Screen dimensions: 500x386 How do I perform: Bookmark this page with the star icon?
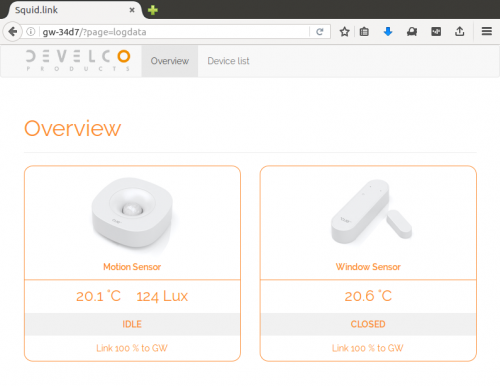[x=344, y=32]
